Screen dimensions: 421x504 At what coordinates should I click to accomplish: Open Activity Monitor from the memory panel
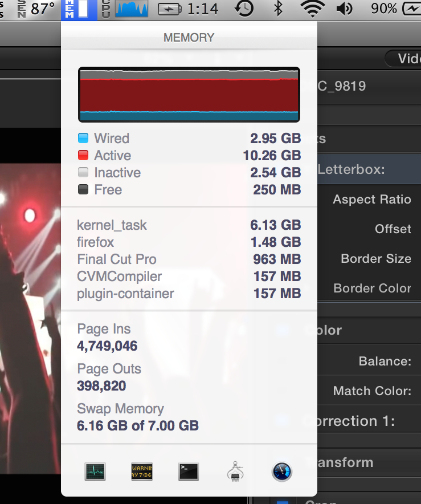click(x=95, y=472)
